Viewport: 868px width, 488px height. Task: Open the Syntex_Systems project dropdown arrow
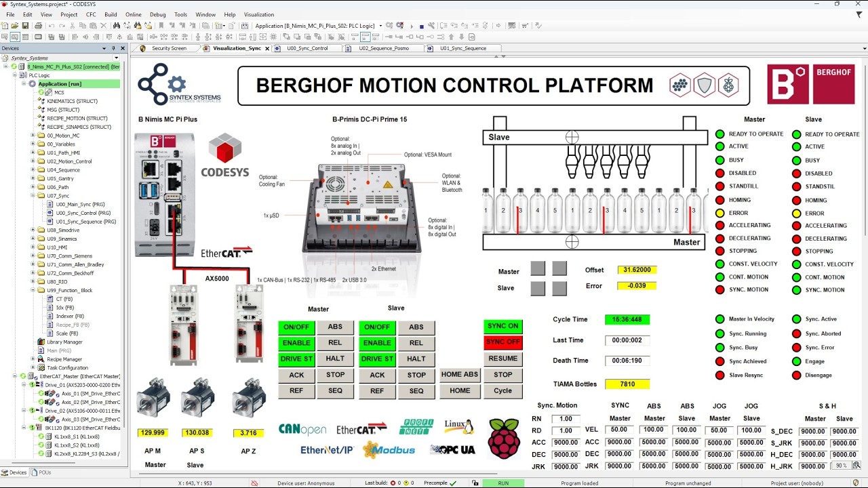tap(116, 58)
